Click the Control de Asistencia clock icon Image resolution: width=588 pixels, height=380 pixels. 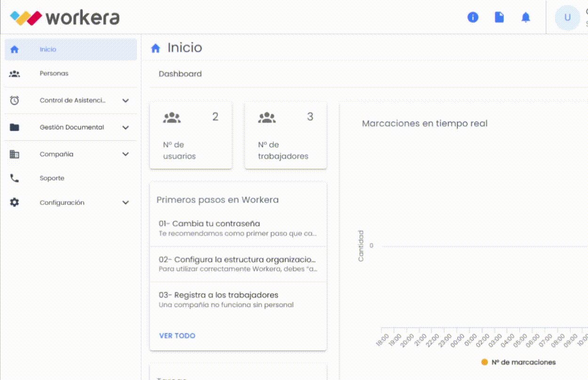click(15, 100)
